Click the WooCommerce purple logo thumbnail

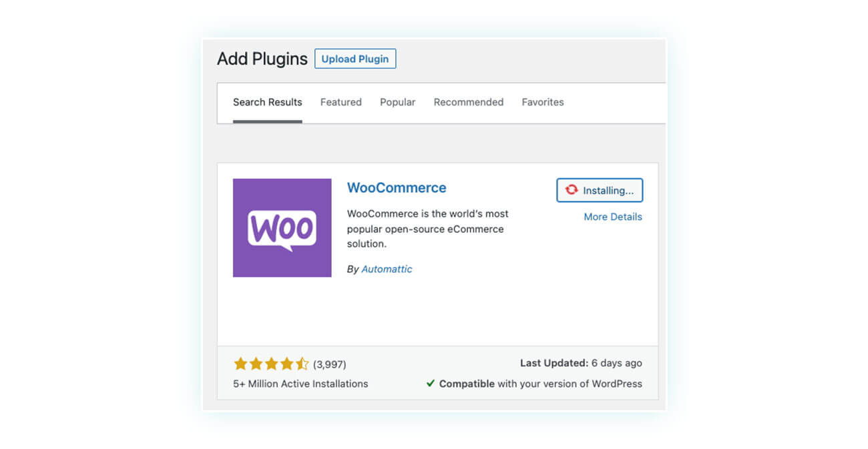pos(282,228)
